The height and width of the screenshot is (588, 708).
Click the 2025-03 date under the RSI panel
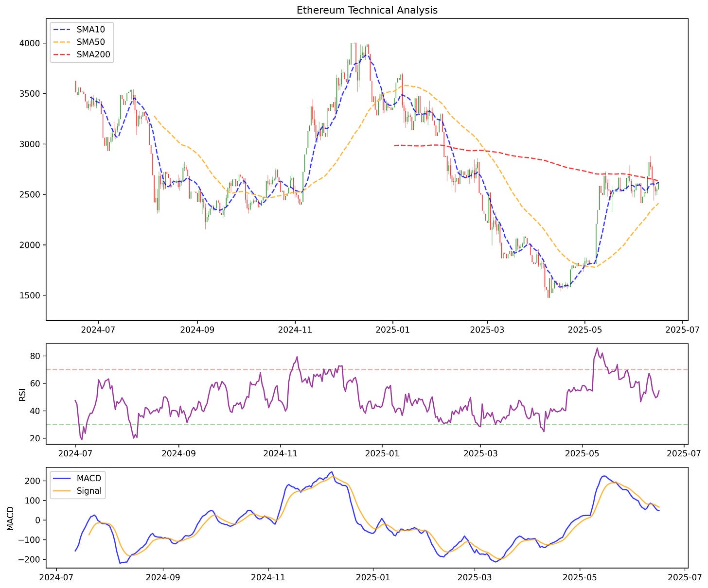[480, 453]
